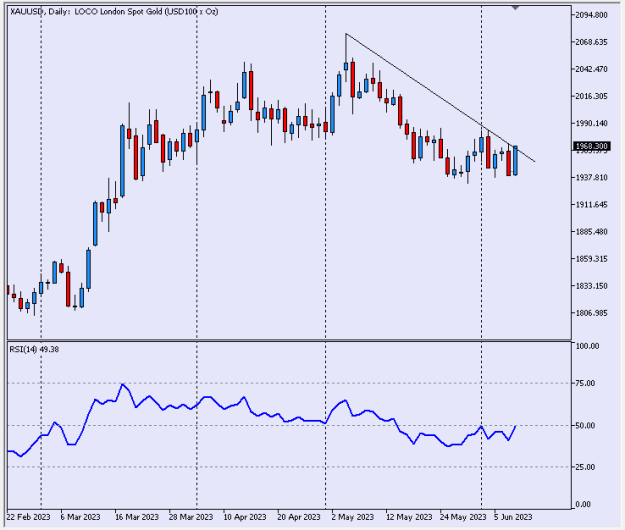Click the RSI scale value 50.00

click(585, 426)
